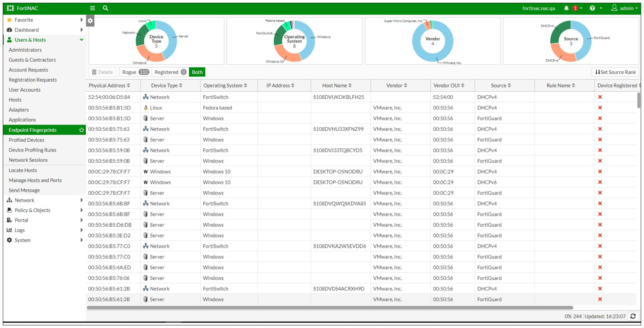Click the Portal sidebar icon
This screenshot has height=328, width=644.
(x=9, y=220)
